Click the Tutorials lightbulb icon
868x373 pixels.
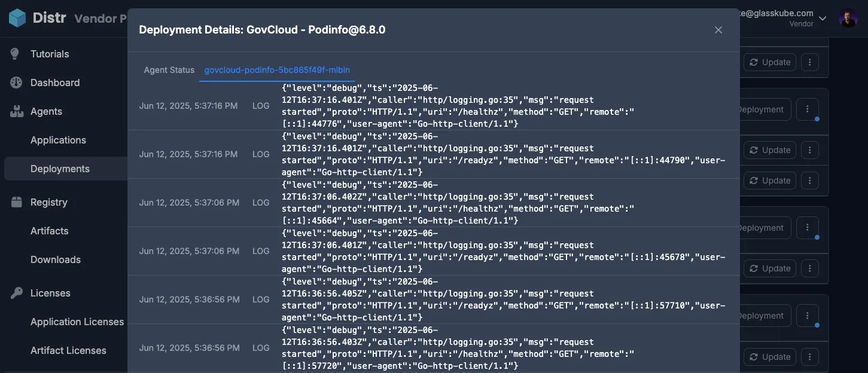tap(16, 54)
